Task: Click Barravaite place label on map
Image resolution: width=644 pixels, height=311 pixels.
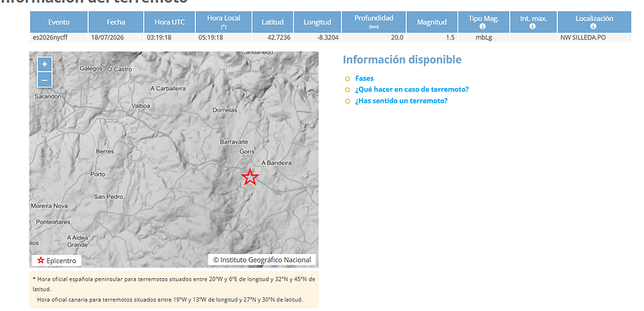Action: [234, 142]
